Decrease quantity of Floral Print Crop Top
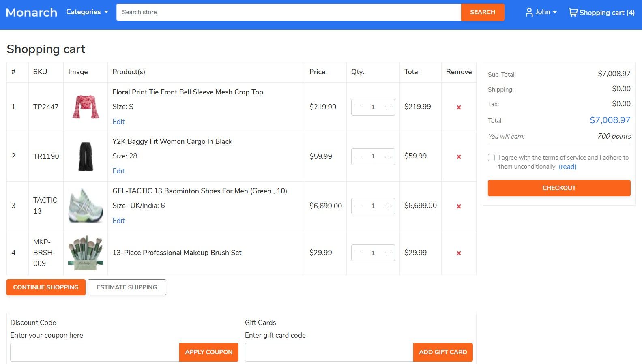This screenshot has height=364, width=642. [x=358, y=107]
